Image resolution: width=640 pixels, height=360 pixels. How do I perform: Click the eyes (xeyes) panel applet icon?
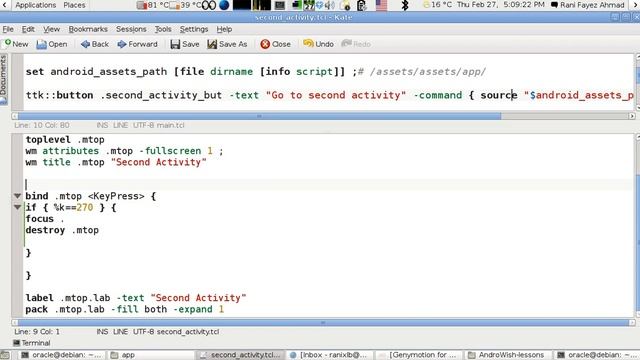209,5
